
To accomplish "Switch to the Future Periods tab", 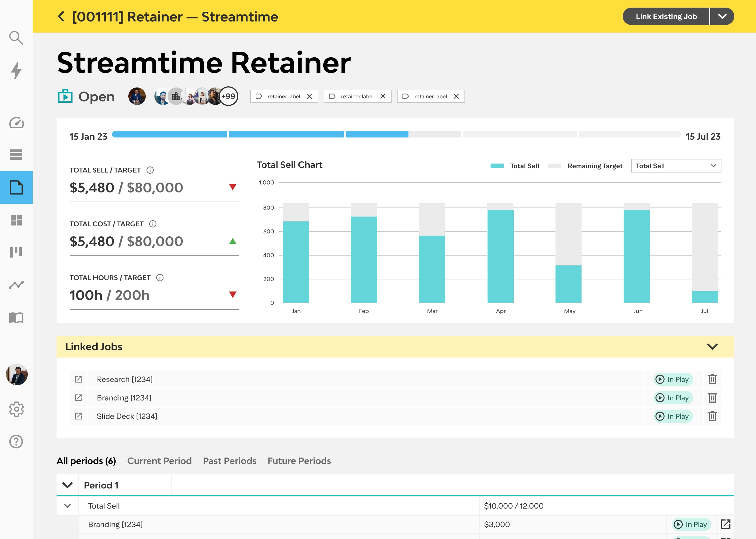I will [x=299, y=461].
